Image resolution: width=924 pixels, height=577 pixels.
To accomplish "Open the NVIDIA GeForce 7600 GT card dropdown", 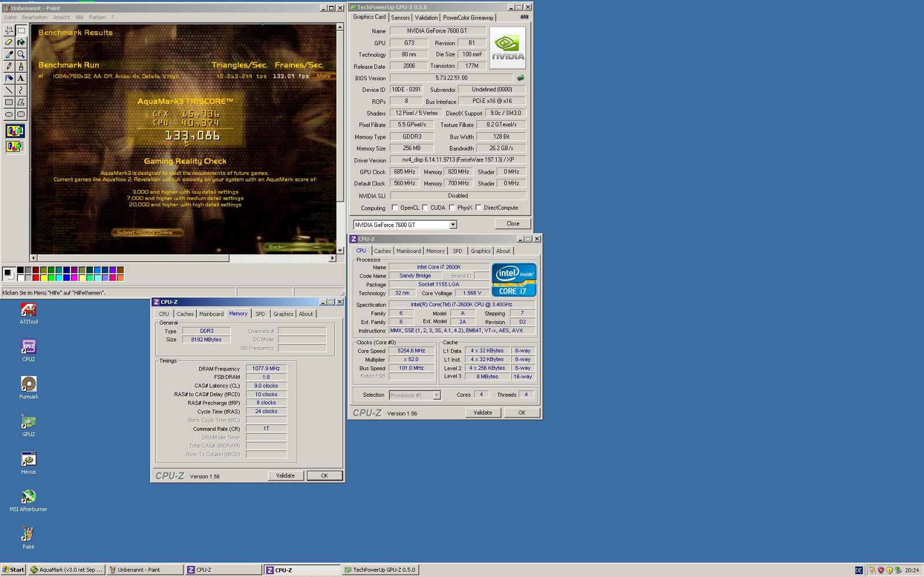I will [453, 225].
